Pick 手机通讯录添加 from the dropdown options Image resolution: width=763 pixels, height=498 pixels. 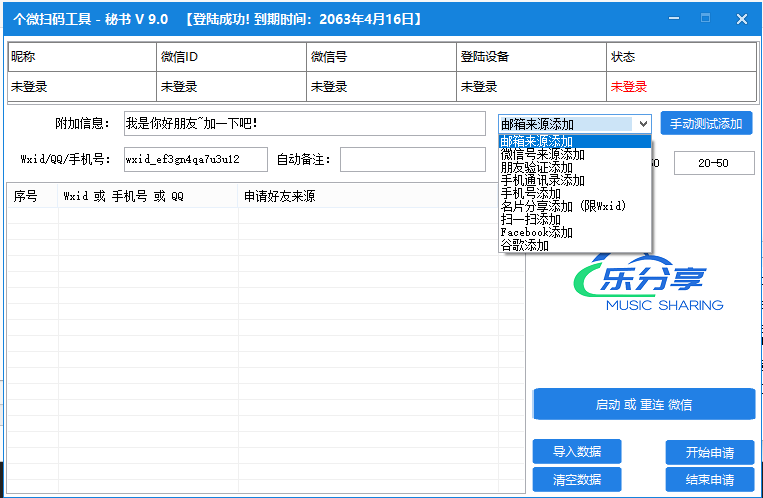[543, 181]
